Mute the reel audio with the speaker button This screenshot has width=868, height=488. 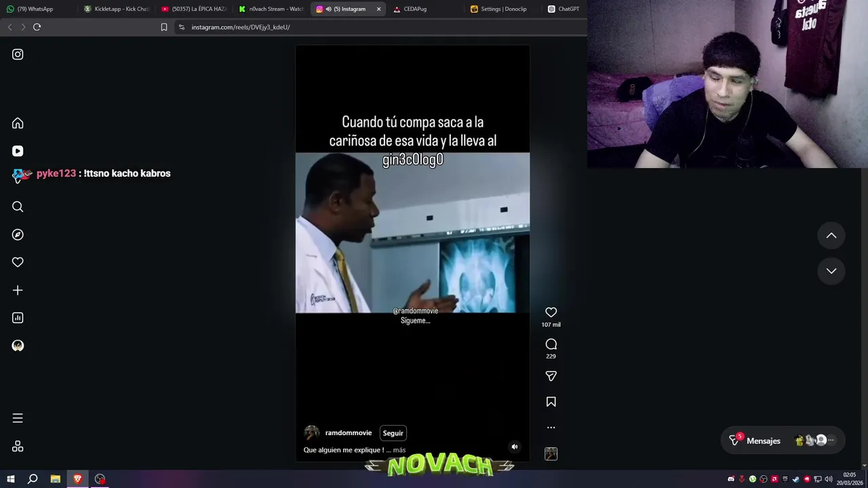coord(514,447)
